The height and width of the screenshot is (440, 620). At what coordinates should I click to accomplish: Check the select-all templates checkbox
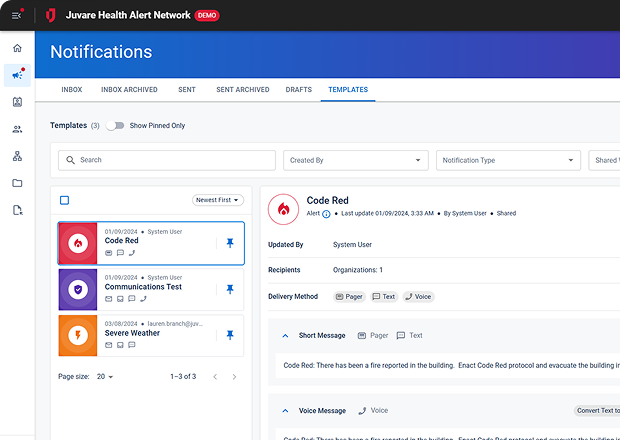tap(64, 200)
